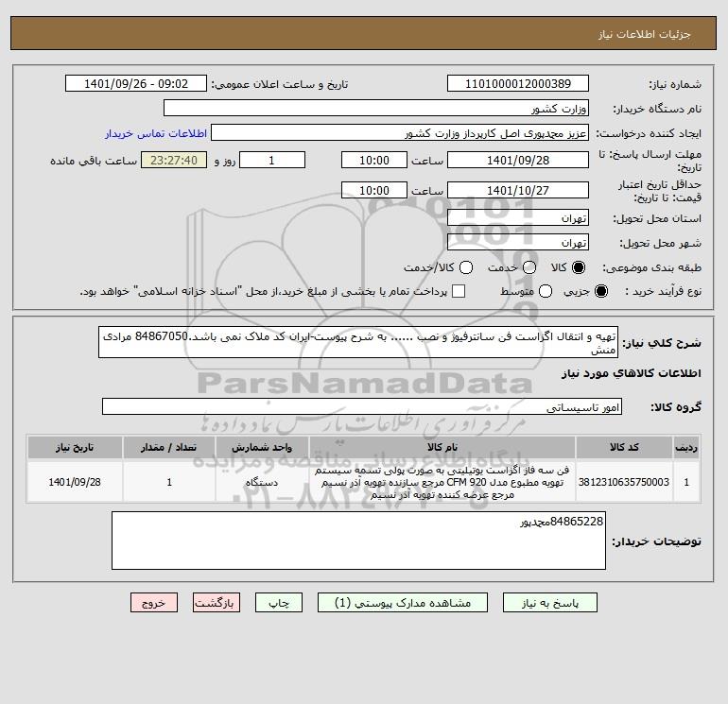
Task: Select the خدمت radio button
Action: [x=529, y=267]
